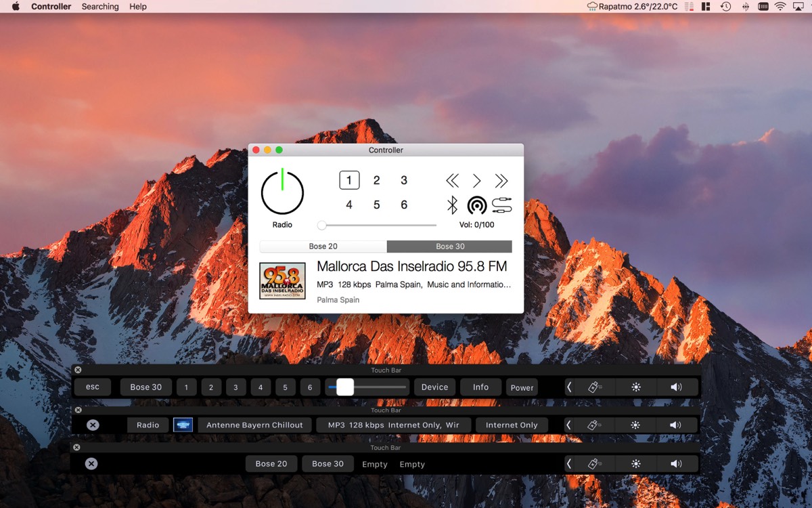812x508 pixels.
Task: Select the AUX cable source icon
Action: coord(501,205)
